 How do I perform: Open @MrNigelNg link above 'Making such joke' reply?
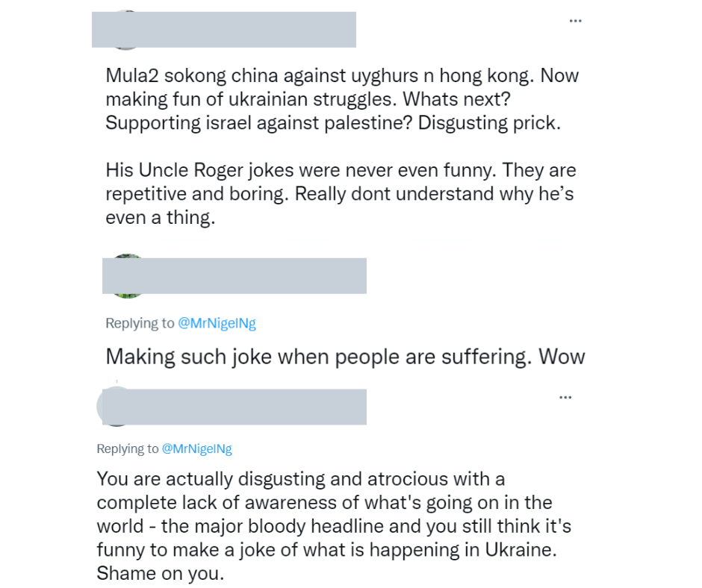(217, 323)
